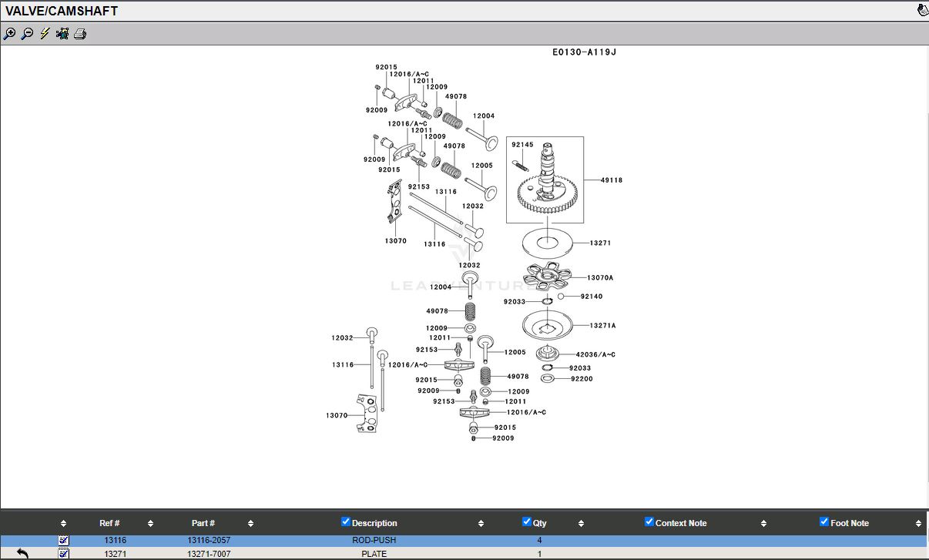This screenshot has height=560, width=929.
Task: Click the tag icon in the title bar
Action: point(922,10)
